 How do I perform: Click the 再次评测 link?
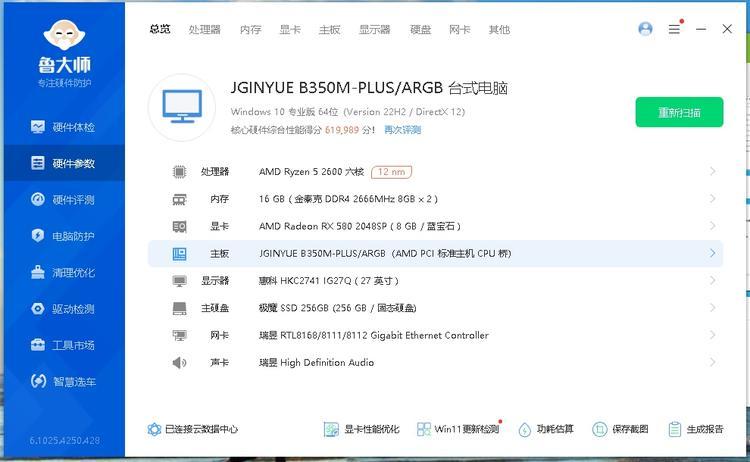click(x=402, y=130)
